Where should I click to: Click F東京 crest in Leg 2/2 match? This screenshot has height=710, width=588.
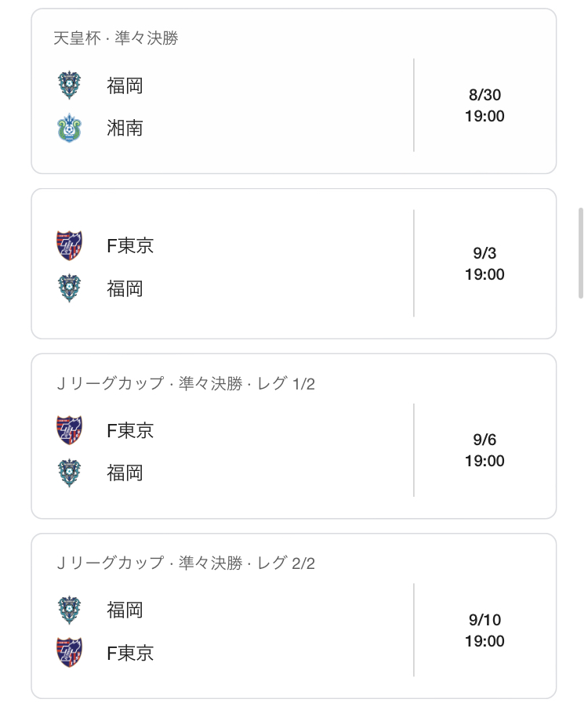(69, 653)
